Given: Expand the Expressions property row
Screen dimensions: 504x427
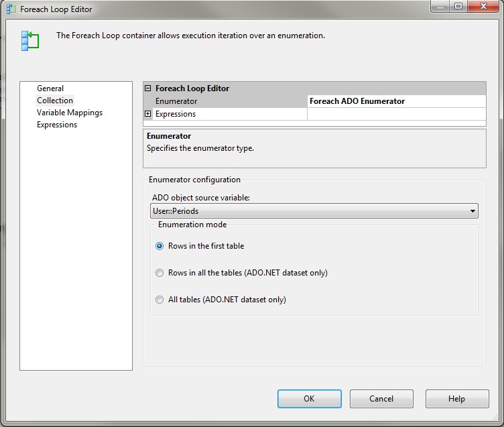Looking at the screenshot, I should [148, 114].
